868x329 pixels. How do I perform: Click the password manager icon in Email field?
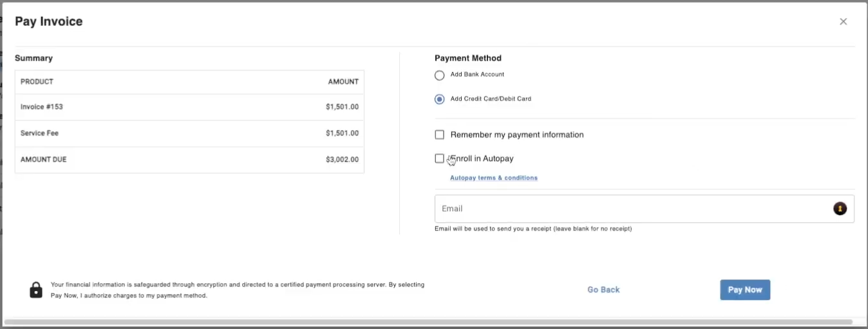point(840,209)
